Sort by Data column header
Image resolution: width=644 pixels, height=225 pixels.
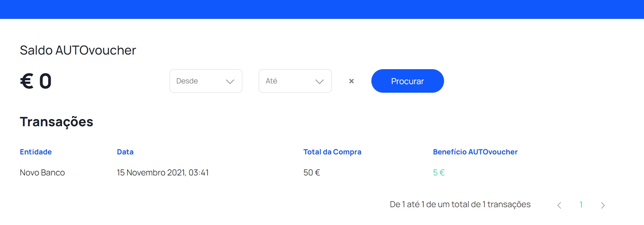[x=125, y=152]
